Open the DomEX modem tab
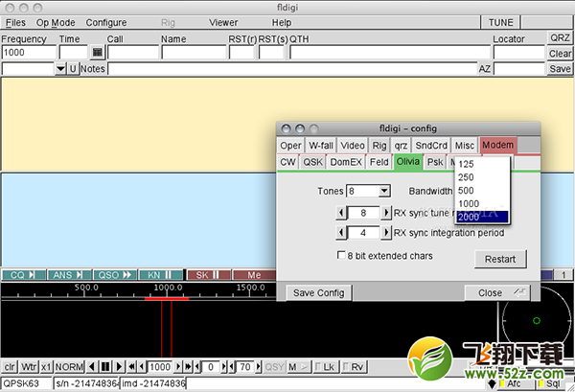This screenshot has width=575, height=392. (346, 162)
